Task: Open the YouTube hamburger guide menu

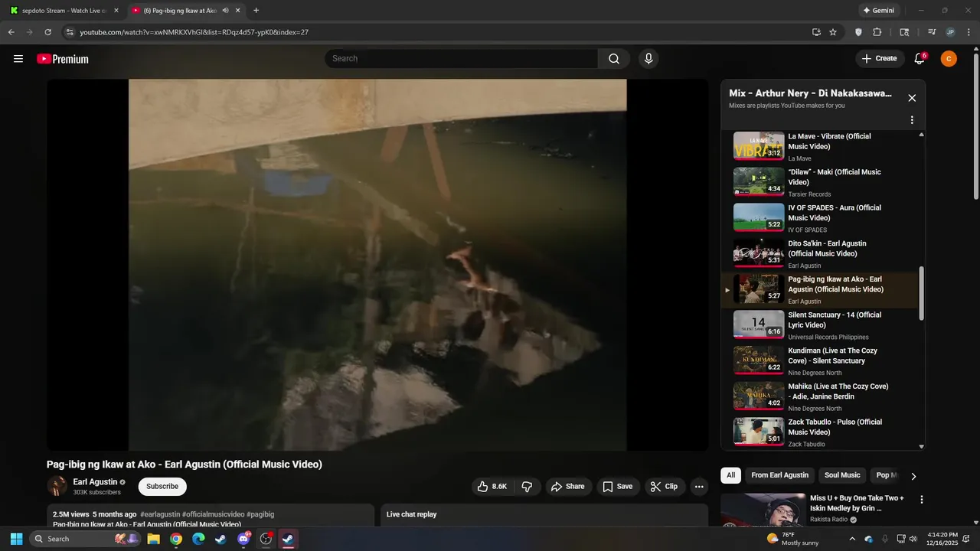Action: click(x=18, y=59)
